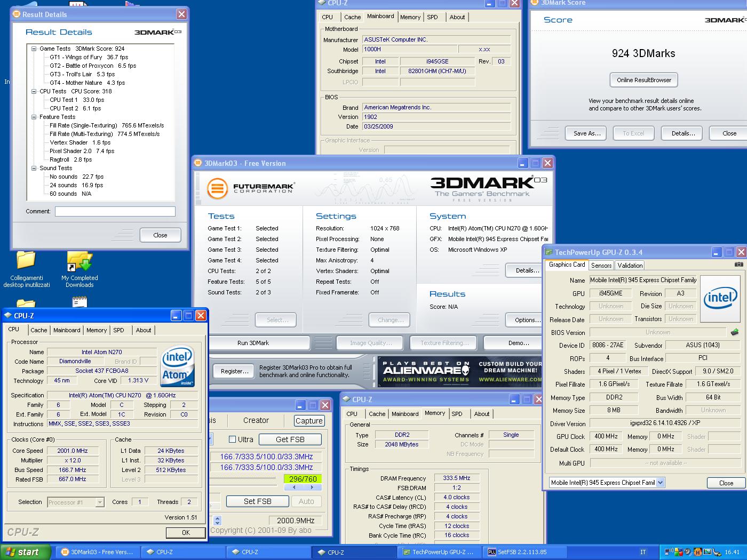Click Set FSB button
Screen dimensions: 747x560
coord(258,501)
